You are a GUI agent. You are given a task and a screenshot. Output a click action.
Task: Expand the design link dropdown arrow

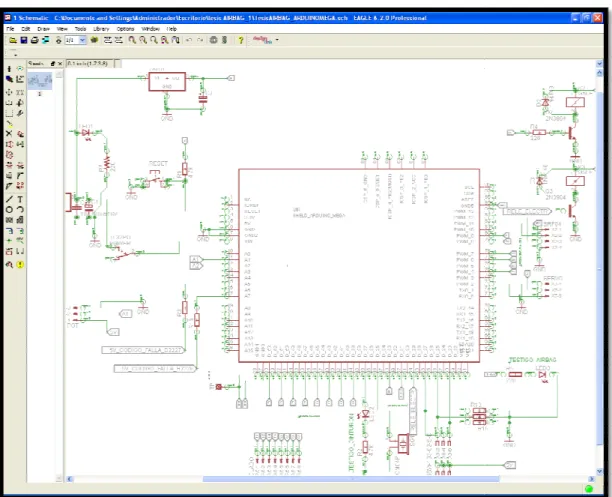point(277,40)
